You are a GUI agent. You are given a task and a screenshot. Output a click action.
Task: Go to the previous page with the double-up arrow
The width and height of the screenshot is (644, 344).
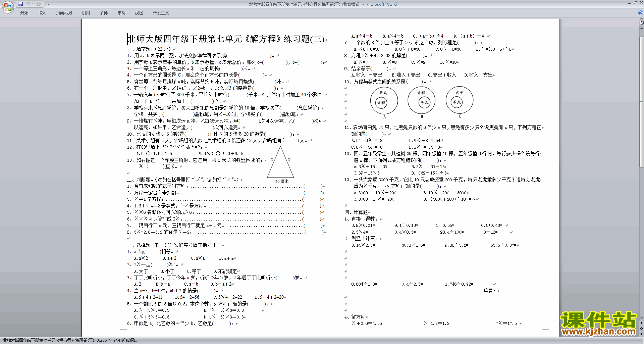[642, 324]
